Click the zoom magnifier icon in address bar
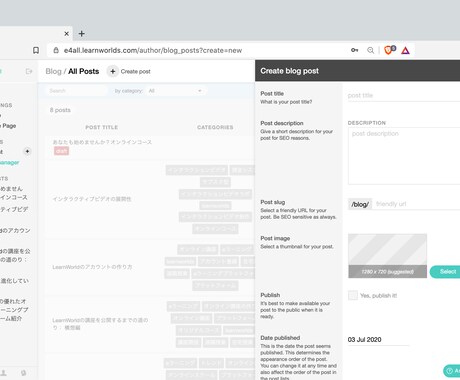The image size is (460, 380). (370, 50)
